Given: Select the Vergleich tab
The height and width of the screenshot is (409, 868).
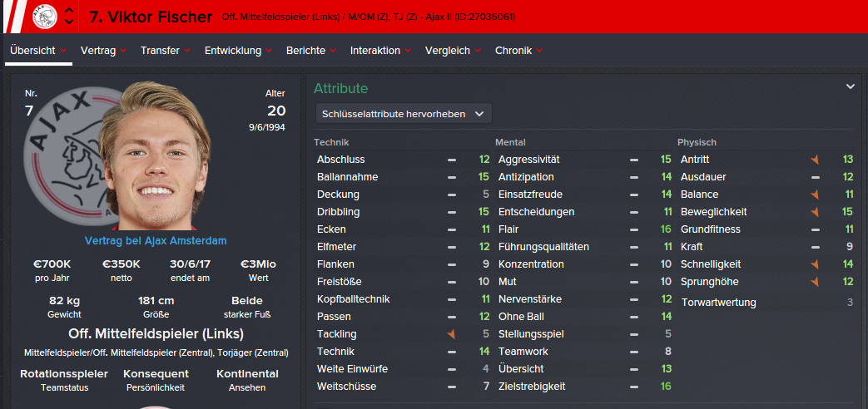Looking at the screenshot, I should pyautogui.click(x=453, y=51).
